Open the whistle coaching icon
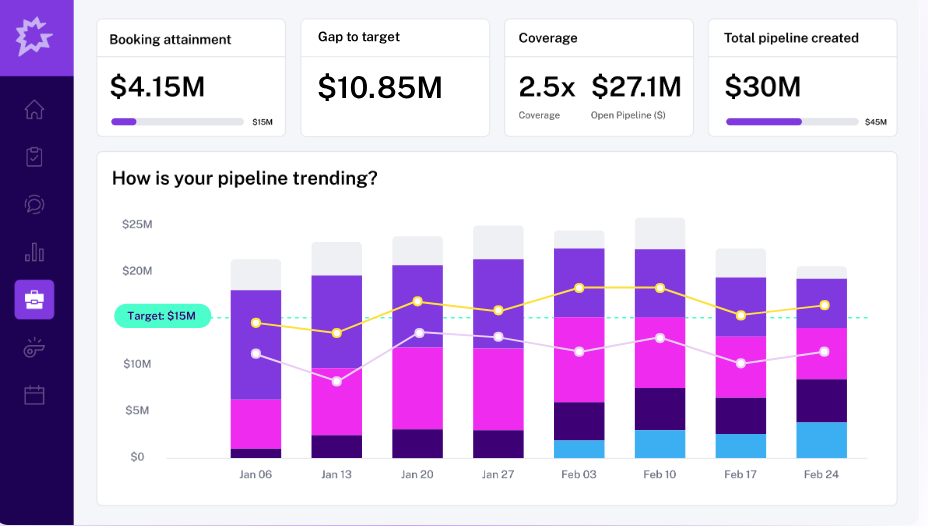 35,347
